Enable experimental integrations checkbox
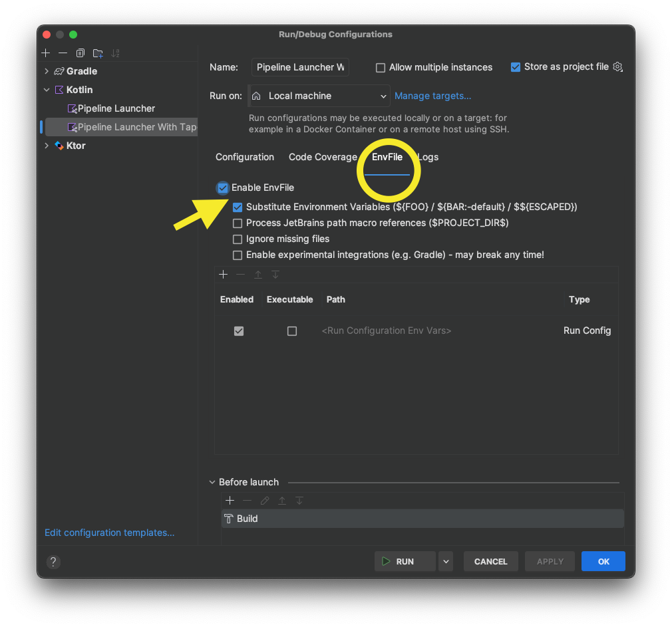Image resolution: width=672 pixels, height=627 pixels. pyautogui.click(x=238, y=255)
